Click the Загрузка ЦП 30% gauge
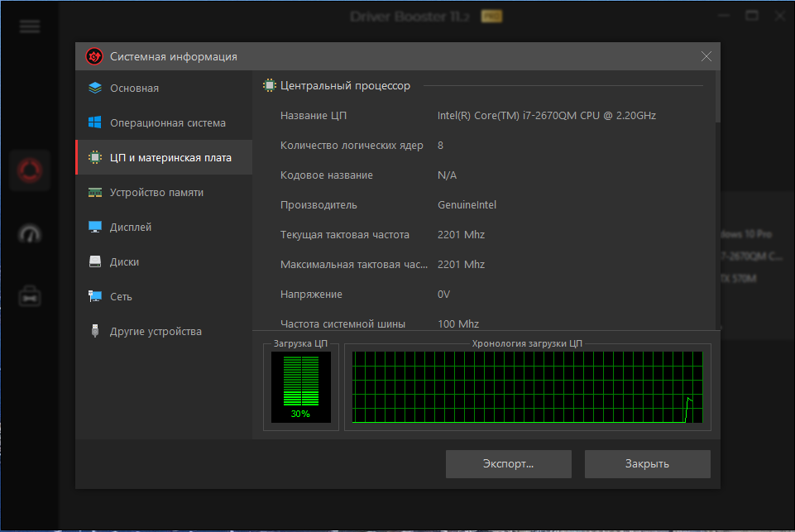795x532 pixels. (300, 387)
